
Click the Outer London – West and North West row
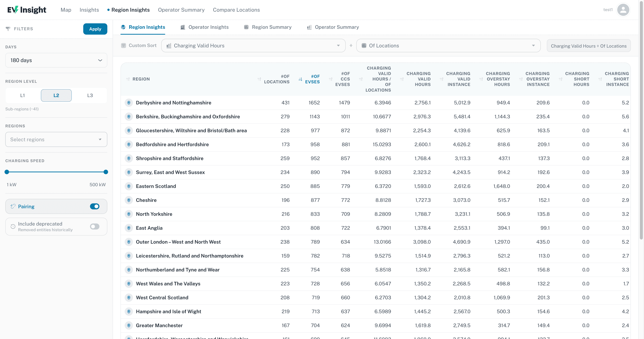coord(375,242)
